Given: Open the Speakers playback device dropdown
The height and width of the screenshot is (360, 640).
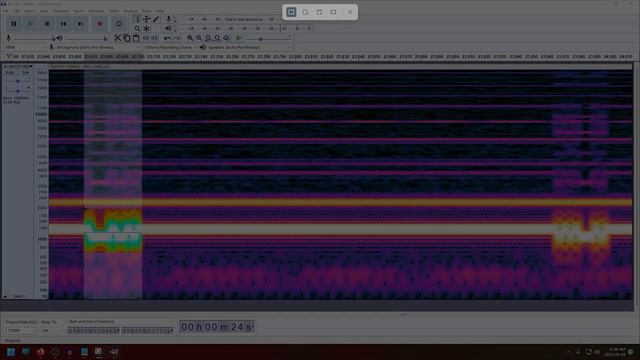Looking at the screenshot, I should click(x=250, y=47).
